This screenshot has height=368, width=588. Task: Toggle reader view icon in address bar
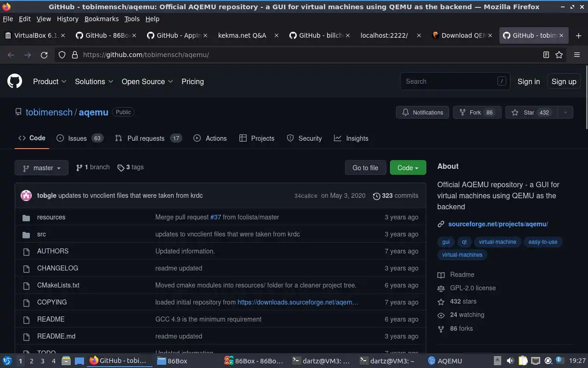[546, 55]
